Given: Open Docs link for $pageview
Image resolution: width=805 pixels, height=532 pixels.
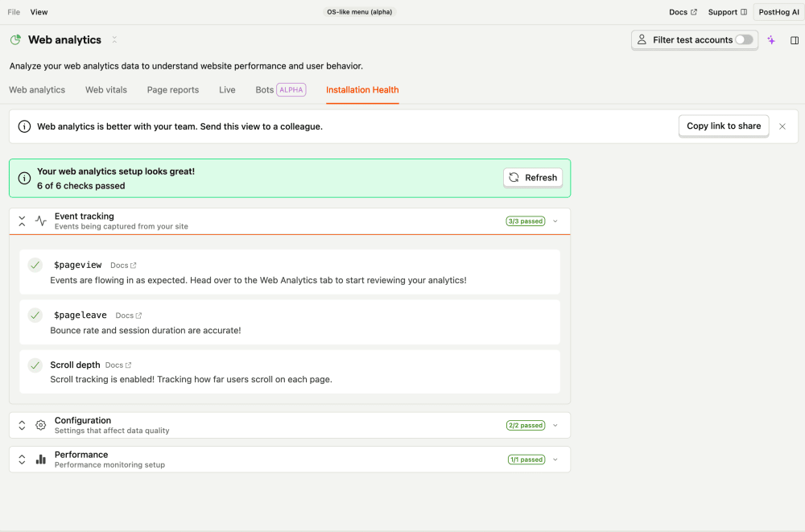Looking at the screenshot, I should 123,266.
